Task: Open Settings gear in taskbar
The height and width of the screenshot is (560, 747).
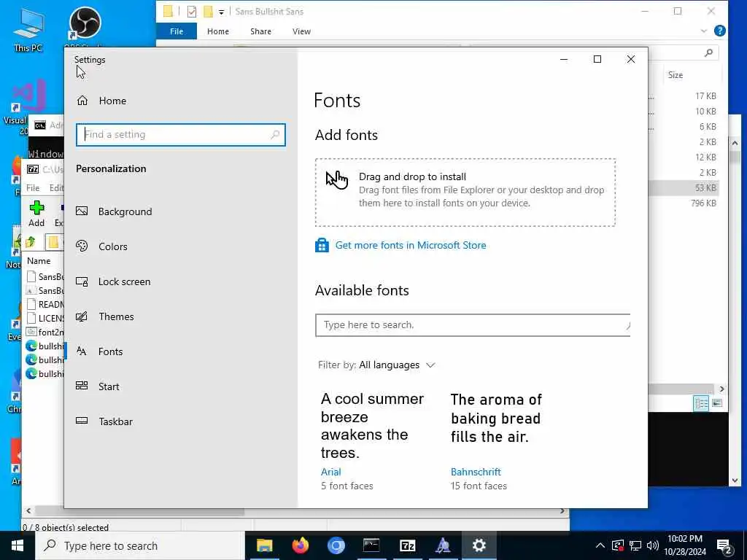Action: [x=479, y=545]
